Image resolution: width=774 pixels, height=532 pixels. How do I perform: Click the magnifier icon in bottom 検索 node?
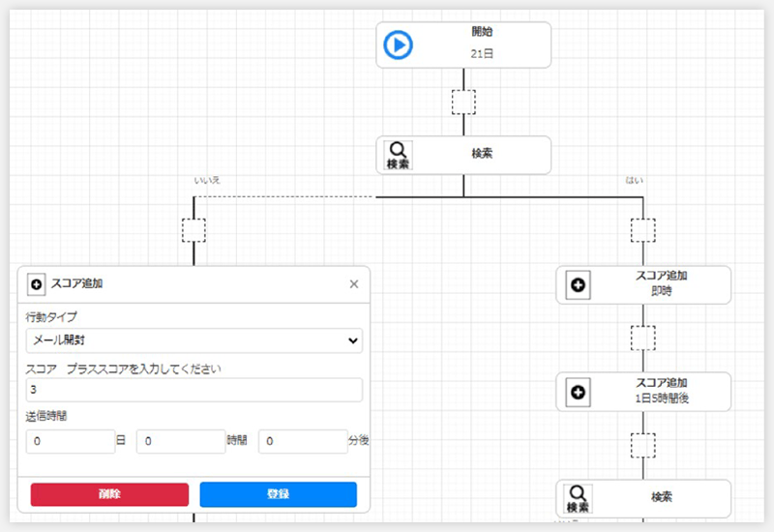(x=578, y=499)
